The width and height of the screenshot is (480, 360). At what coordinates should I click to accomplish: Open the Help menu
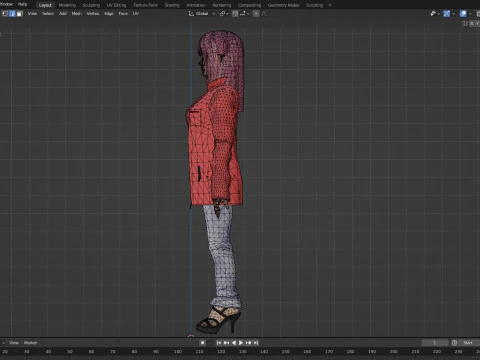(x=22, y=4)
